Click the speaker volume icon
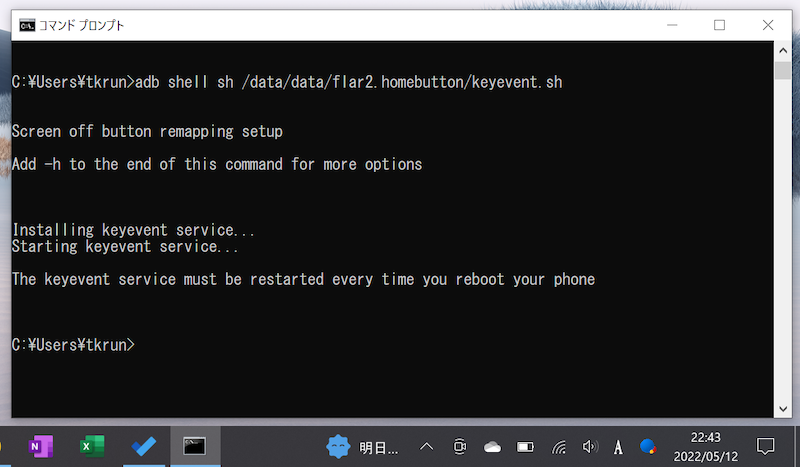 click(589, 446)
